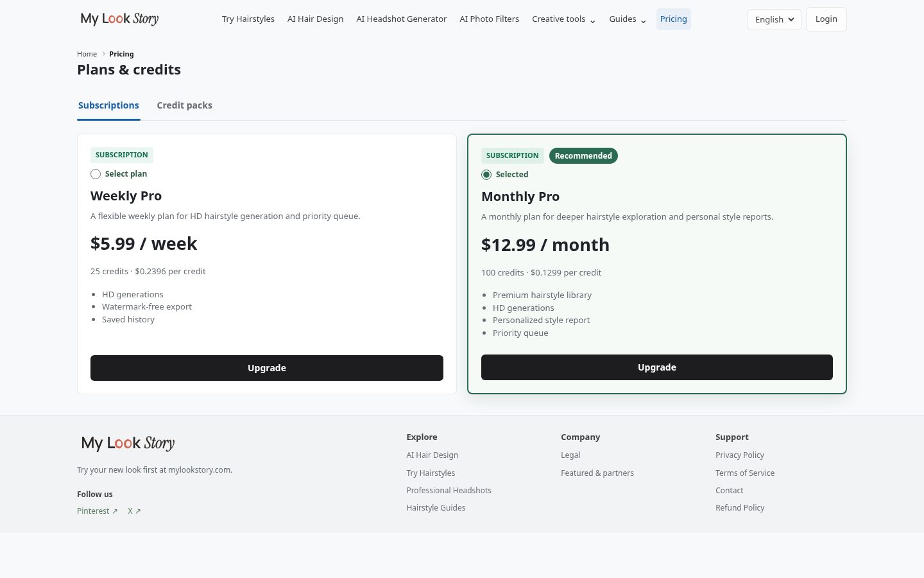
Task: Expand the Guides dropdown menu
Action: tap(627, 19)
